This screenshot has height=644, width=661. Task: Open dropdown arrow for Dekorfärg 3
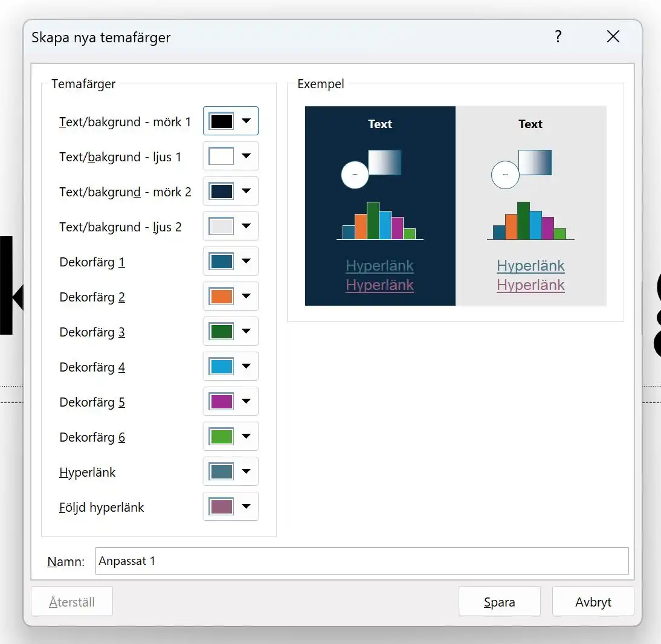[246, 331]
